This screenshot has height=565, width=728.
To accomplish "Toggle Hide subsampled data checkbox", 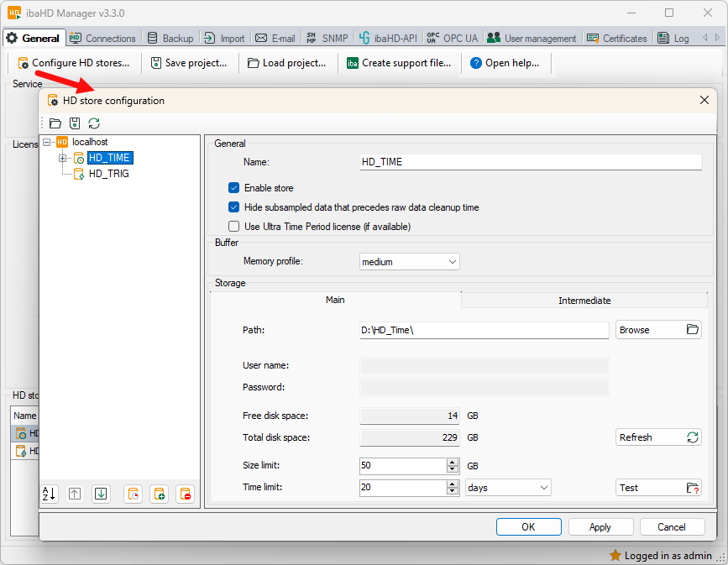I will tap(234, 207).
